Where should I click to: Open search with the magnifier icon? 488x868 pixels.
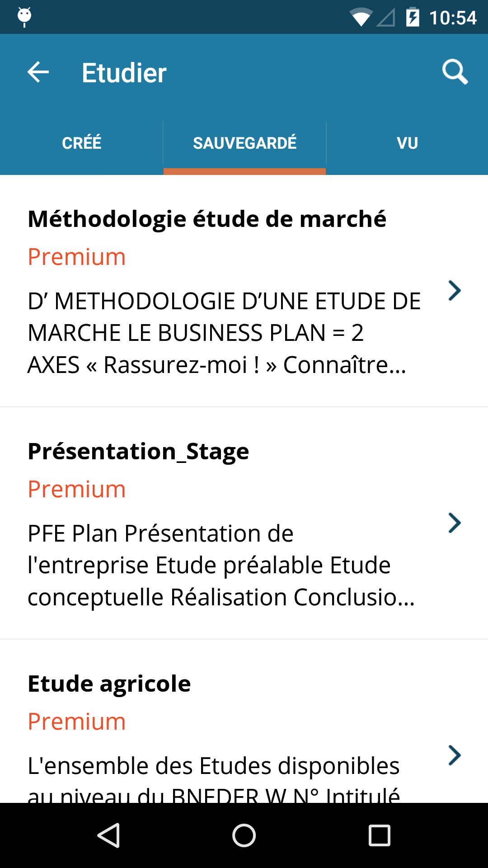[x=455, y=72]
